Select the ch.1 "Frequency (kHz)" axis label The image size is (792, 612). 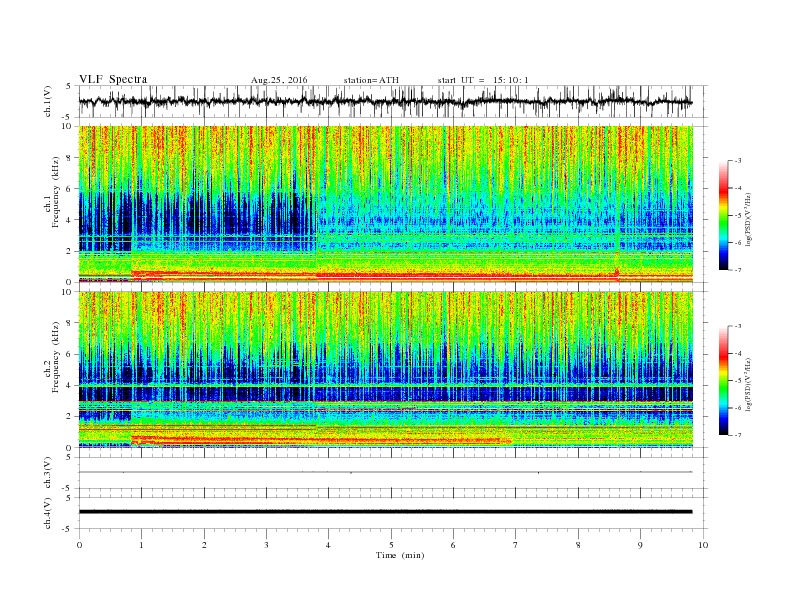pyautogui.click(x=55, y=192)
